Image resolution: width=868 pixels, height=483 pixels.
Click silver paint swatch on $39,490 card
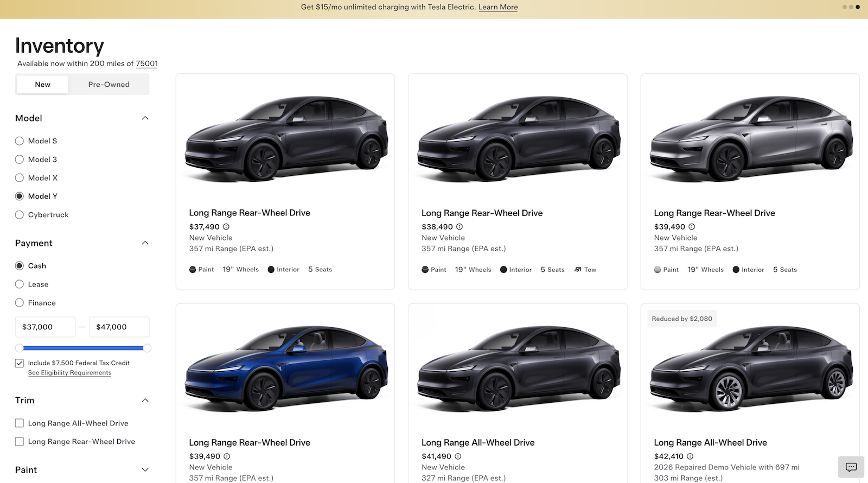tap(658, 270)
